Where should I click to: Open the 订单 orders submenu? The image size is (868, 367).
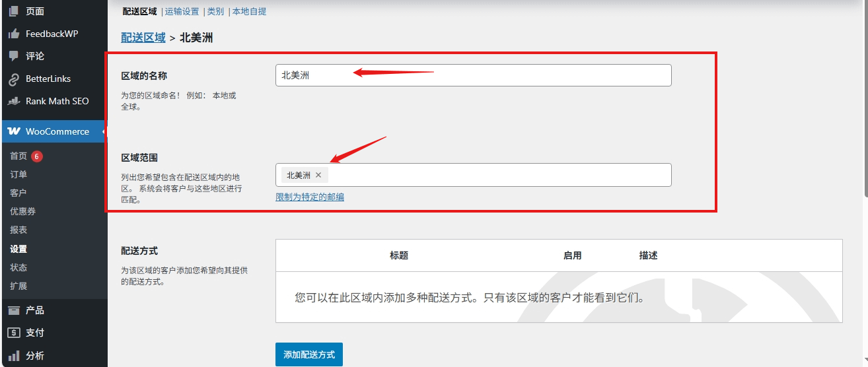pyautogui.click(x=18, y=174)
